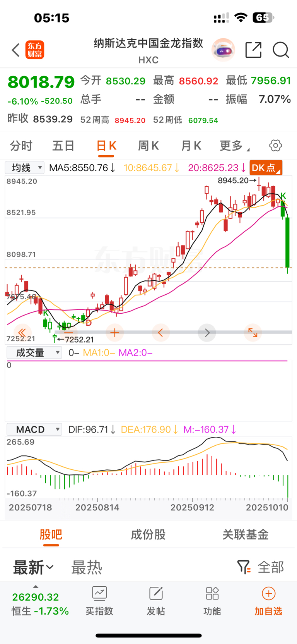
Task: Tap the DIF:96.71 reading
Action: click(x=92, y=429)
